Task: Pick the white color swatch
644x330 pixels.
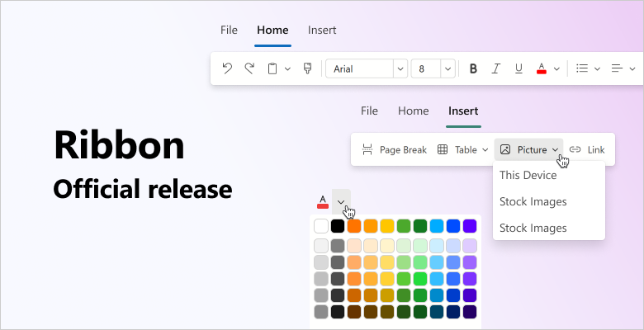Action: (321, 226)
